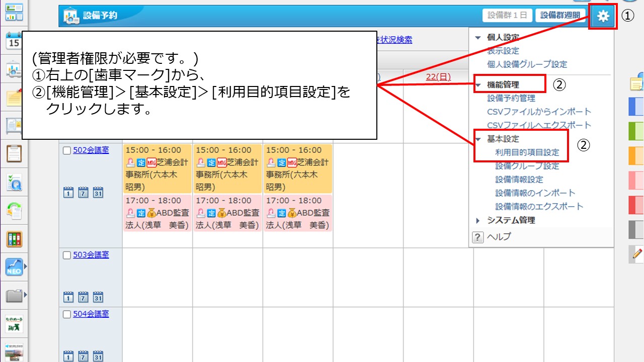The width and height of the screenshot is (644, 362).
Task: Choose CSVファイルからインポート menu entry
Action: (539, 112)
